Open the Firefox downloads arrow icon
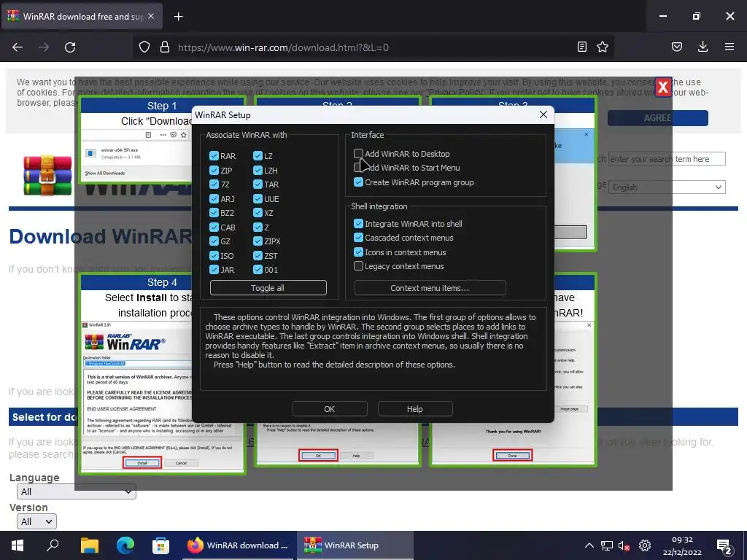The image size is (747, 560). tap(703, 47)
